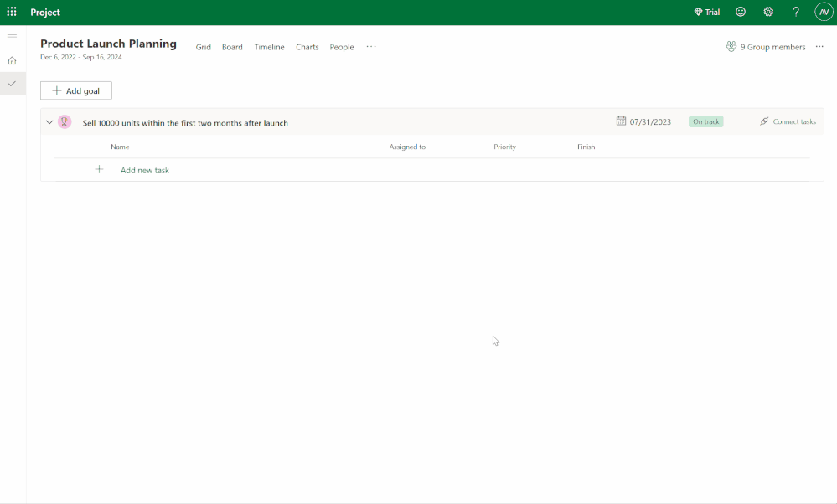Open the On track status dropdown
The image size is (837, 504).
pyautogui.click(x=705, y=121)
